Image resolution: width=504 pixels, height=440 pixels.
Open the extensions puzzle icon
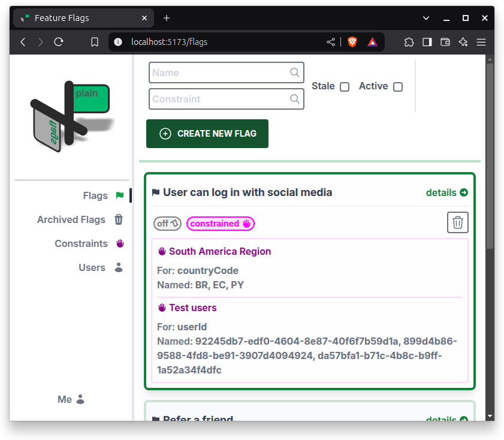[x=409, y=42]
